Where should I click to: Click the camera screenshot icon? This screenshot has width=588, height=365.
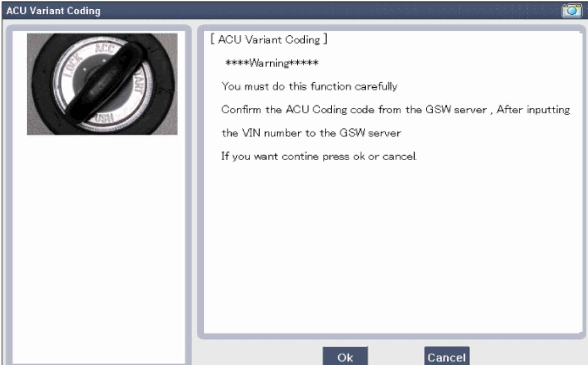pyautogui.click(x=571, y=10)
